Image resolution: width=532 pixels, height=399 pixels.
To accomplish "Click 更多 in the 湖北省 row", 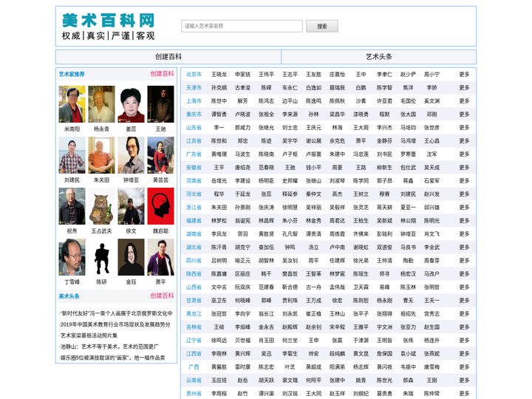I will pyautogui.click(x=464, y=248).
